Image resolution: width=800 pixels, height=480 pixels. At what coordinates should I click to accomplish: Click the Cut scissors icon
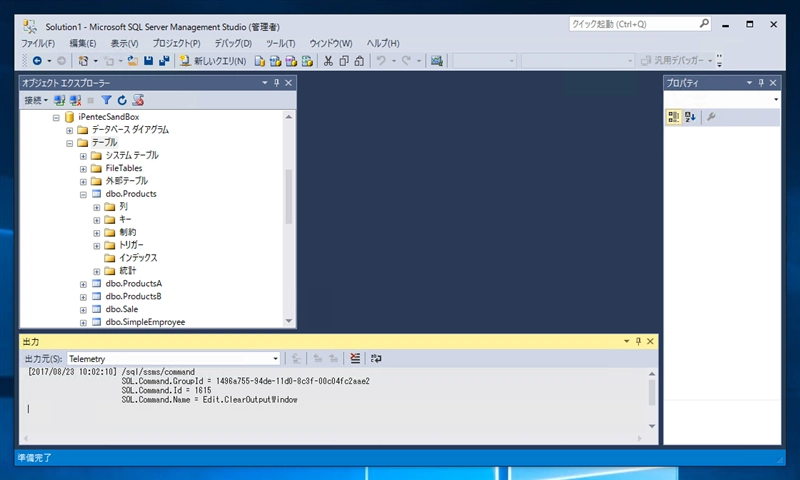point(328,61)
